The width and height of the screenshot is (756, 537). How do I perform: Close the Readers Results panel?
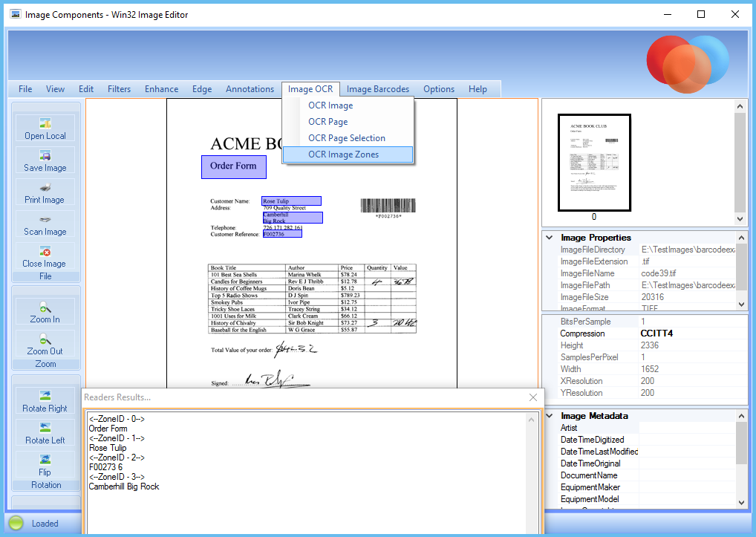[x=532, y=397]
